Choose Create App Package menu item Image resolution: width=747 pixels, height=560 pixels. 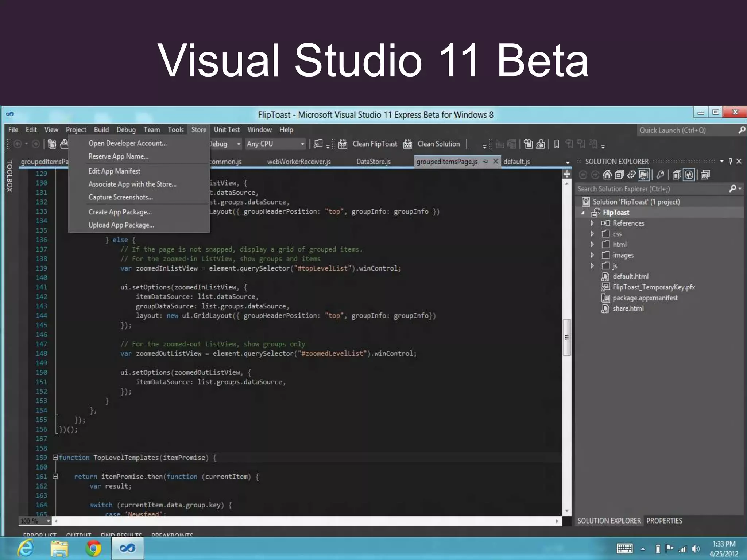[120, 212]
